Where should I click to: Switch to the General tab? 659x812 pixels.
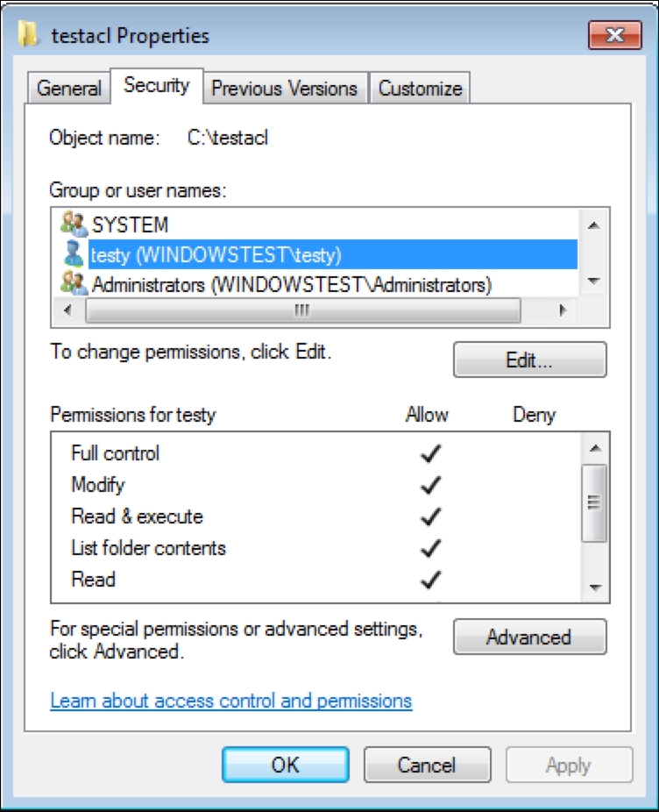click(x=69, y=89)
